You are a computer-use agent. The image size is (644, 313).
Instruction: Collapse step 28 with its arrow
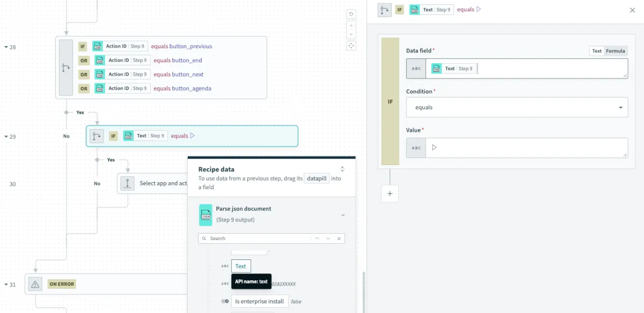[x=6, y=47]
